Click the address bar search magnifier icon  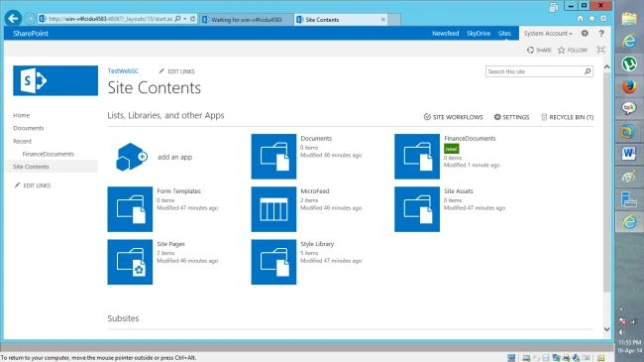coord(177,19)
